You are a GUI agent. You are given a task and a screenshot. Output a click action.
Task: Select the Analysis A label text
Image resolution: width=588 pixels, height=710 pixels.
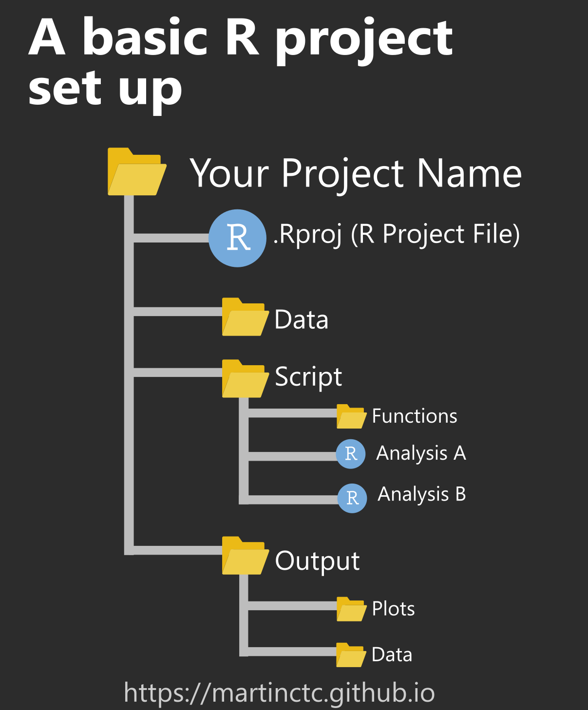point(421,453)
